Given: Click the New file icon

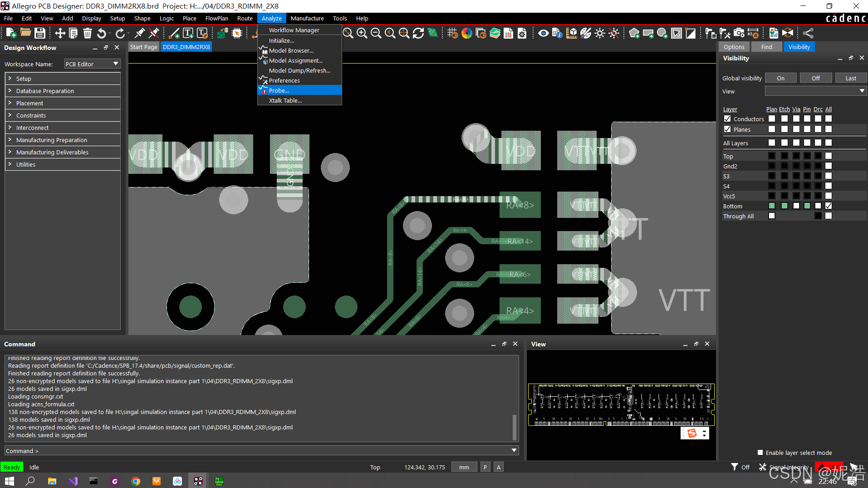Looking at the screenshot, I should pyautogui.click(x=11, y=33).
